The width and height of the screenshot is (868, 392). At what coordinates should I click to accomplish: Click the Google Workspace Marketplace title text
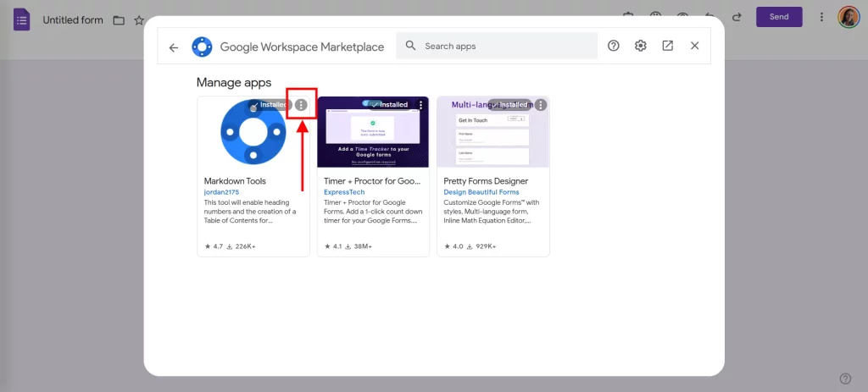(303, 47)
